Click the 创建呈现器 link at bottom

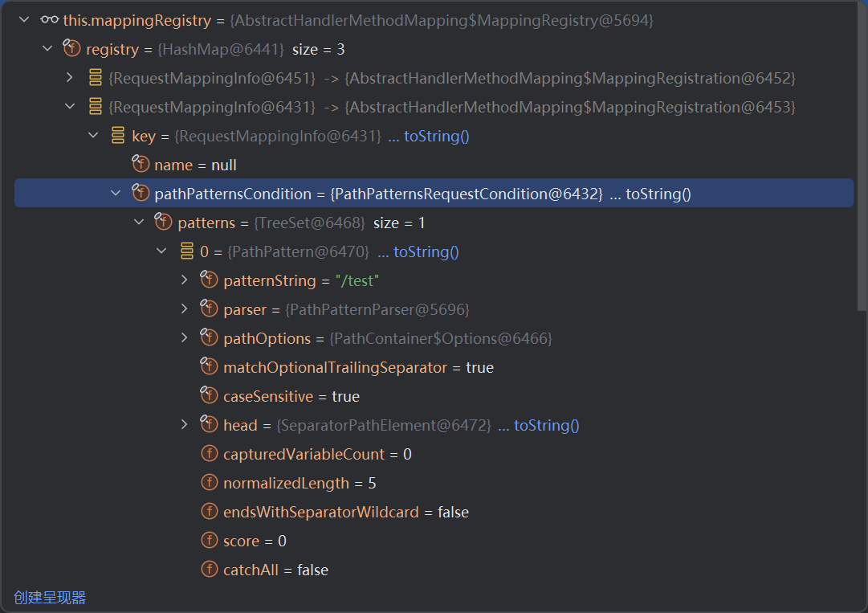50,597
